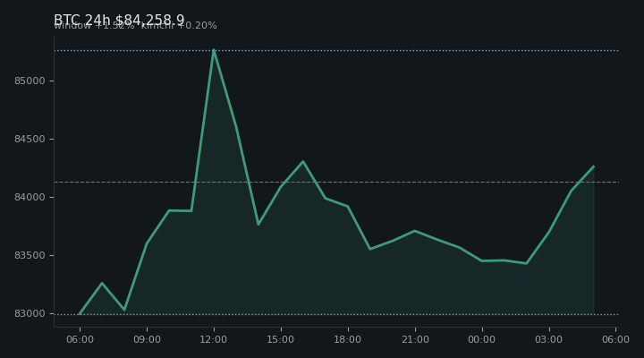Click the "15:00" time axis label
The image size is (644, 358).
[x=281, y=339]
